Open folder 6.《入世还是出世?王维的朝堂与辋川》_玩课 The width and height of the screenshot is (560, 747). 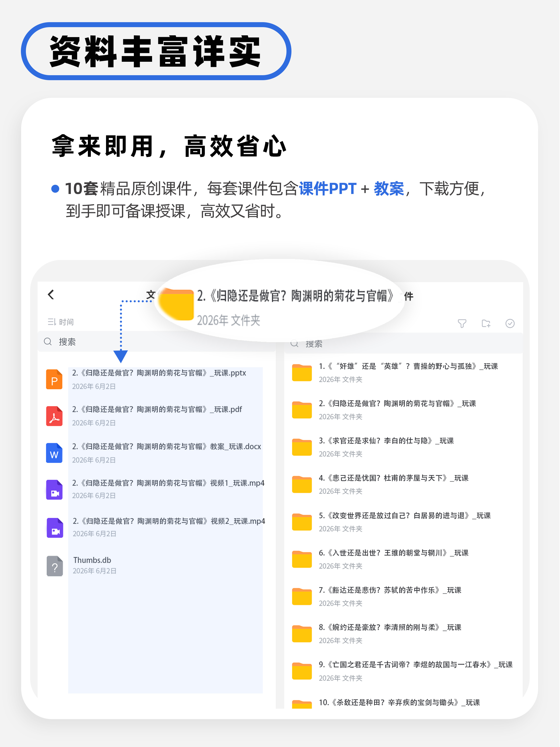pos(393,553)
